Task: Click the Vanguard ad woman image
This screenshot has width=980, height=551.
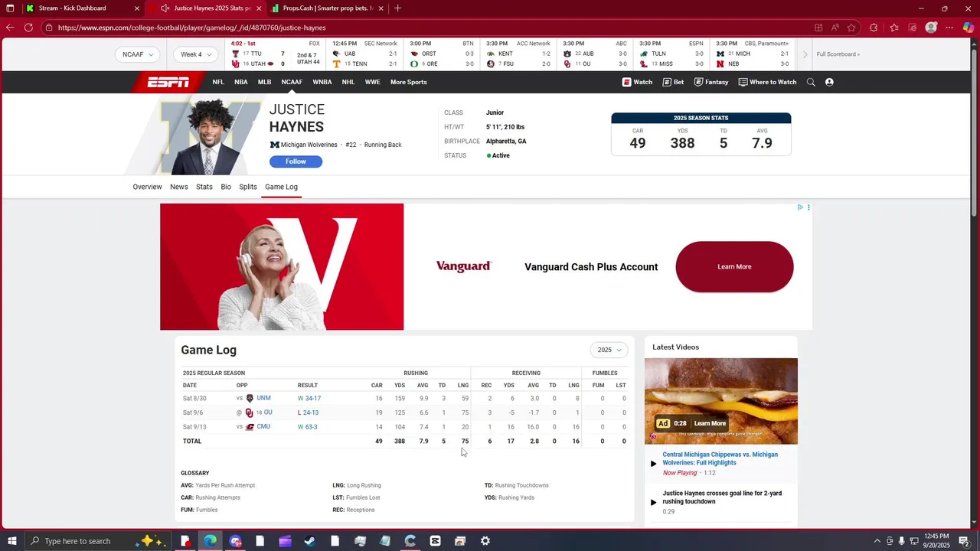Action: pyautogui.click(x=282, y=266)
